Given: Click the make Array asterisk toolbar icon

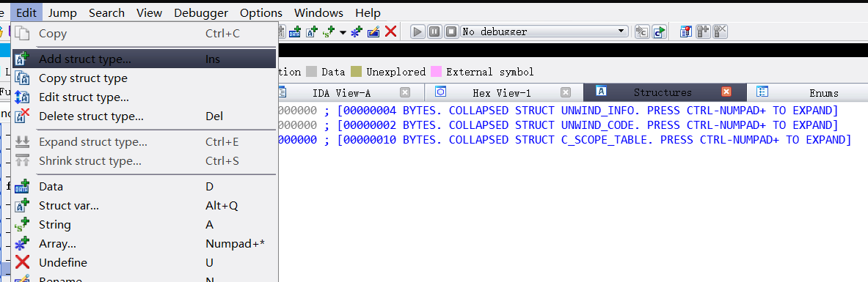Looking at the screenshot, I should click(357, 31).
